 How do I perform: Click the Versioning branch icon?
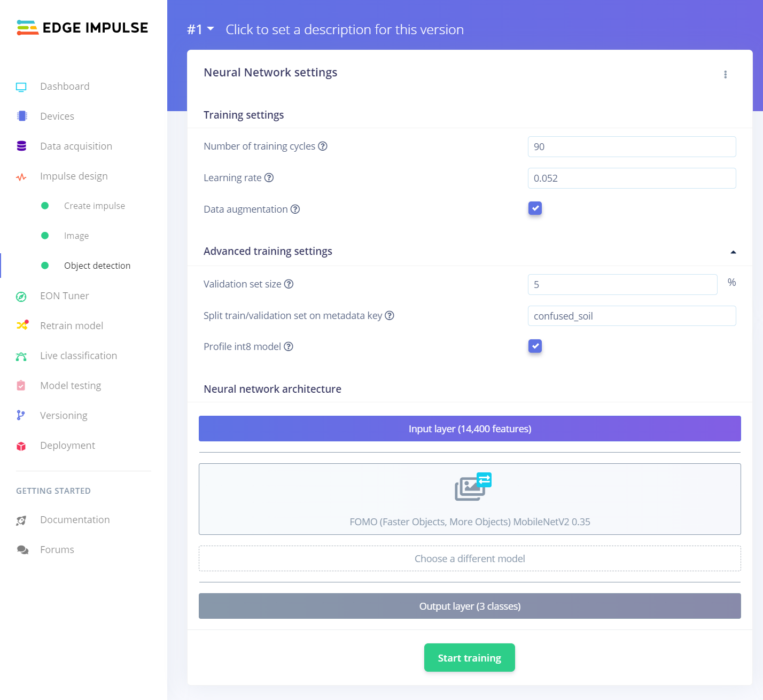click(21, 415)
